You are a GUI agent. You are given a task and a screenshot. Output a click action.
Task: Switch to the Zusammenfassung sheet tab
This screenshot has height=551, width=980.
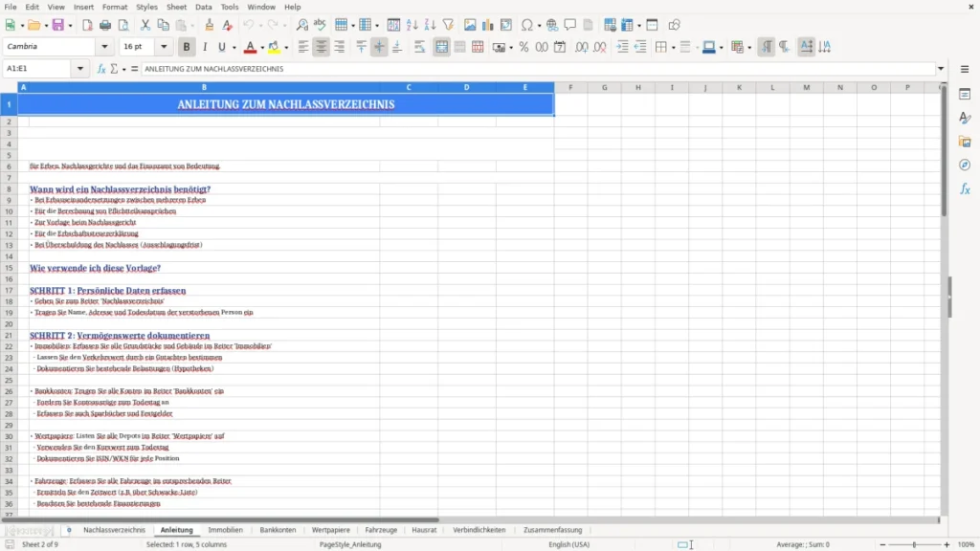pyautogui.click(x=552, y=530)
